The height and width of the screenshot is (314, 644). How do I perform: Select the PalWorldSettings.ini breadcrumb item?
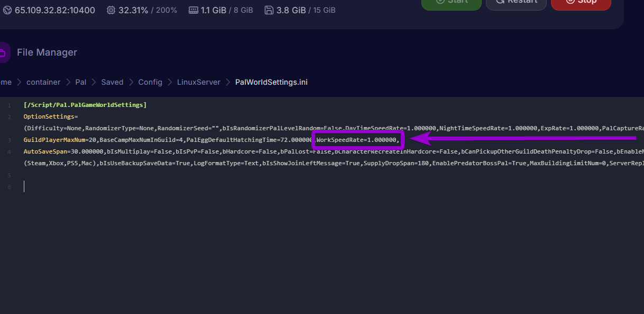tap(271, 82)
